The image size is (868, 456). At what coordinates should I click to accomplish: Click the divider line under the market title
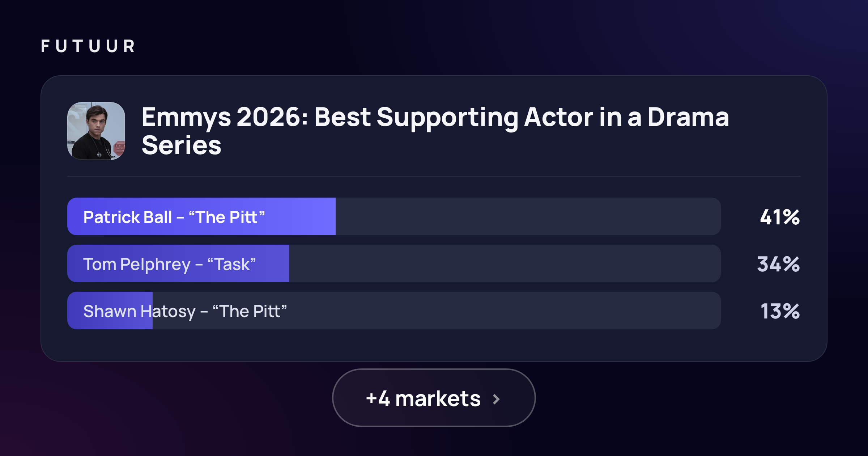[x=434, y=176]
